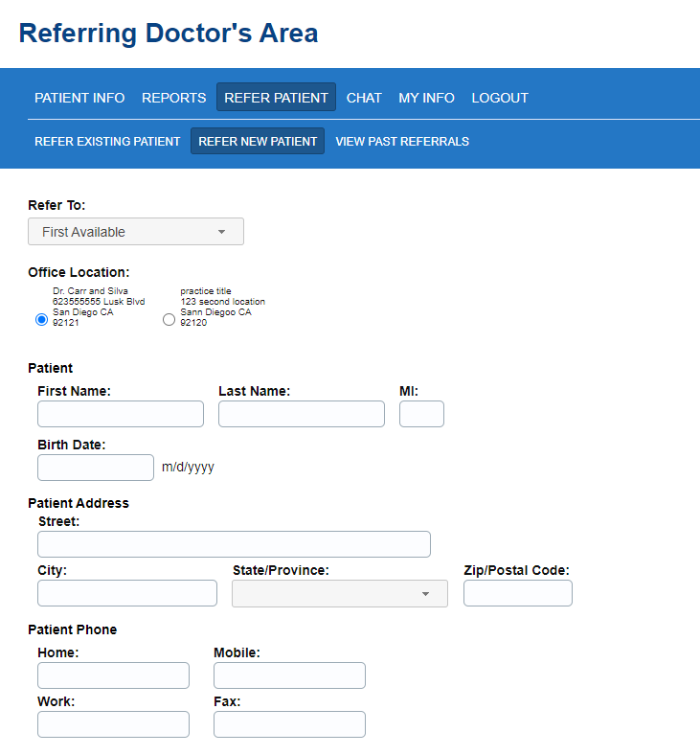Log out using the Logout link

tap(500, 98)
